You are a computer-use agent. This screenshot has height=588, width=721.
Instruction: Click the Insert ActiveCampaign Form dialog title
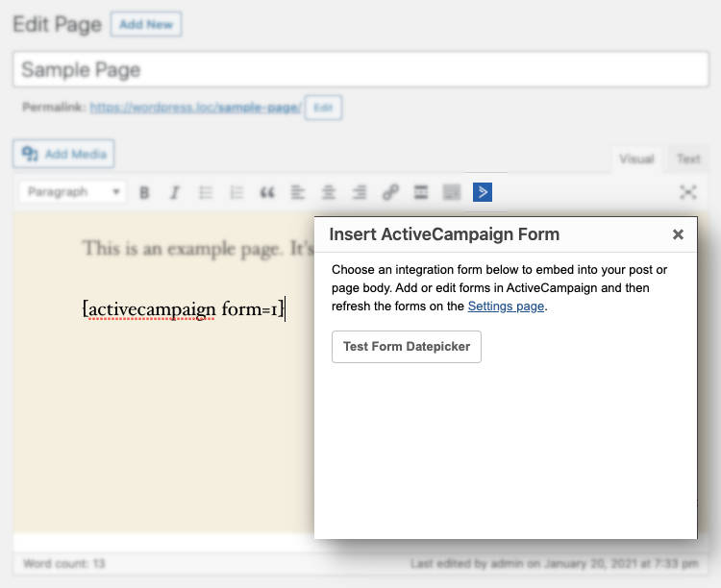point(444,234)
